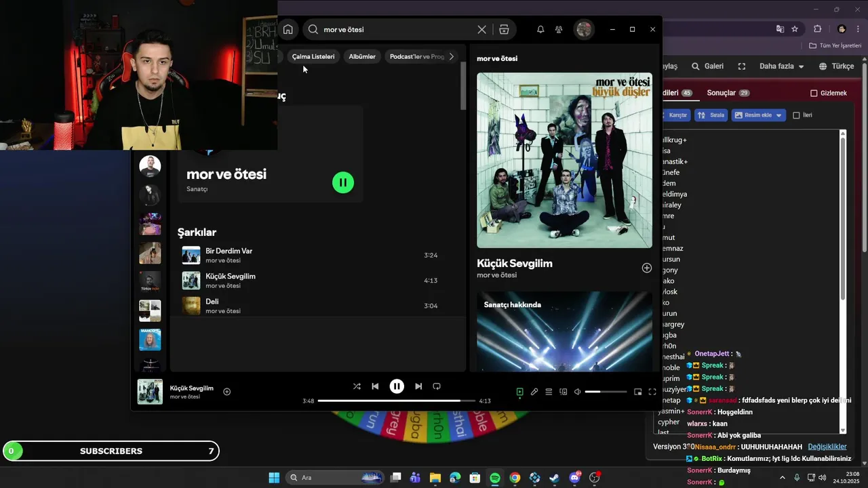The height and width of the screenshot is (488, 868).
Task: Open the Türkçe language selector
Action: point(837,66)
